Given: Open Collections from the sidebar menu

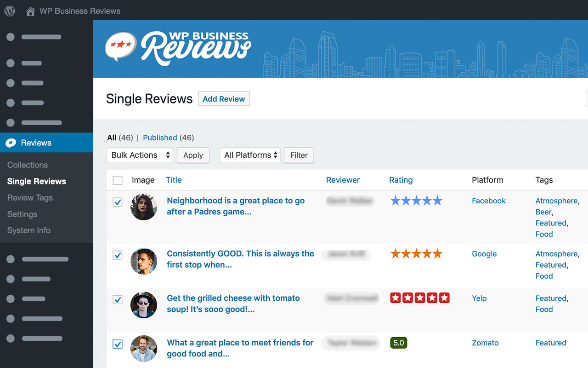Looking at the screenshot, I should click(27, 165).
